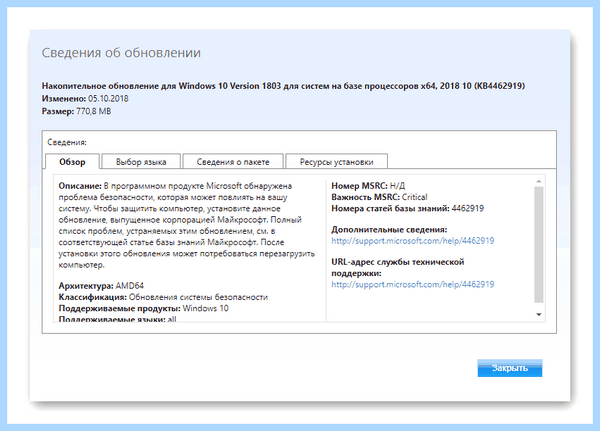The height and width of the screenshot is (431, 600).
Task: Click the knowledge base number 4462919
Action: (468, 208)
